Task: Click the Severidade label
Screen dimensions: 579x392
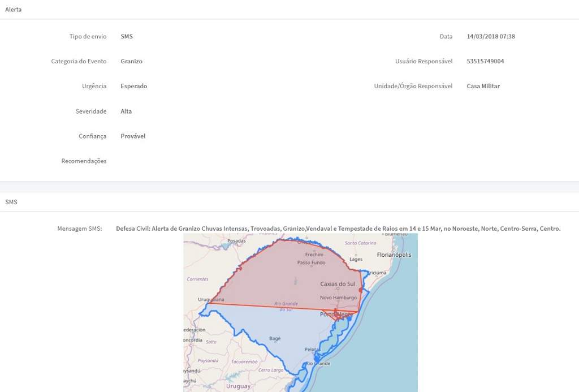Action: (x=91, y=111)
